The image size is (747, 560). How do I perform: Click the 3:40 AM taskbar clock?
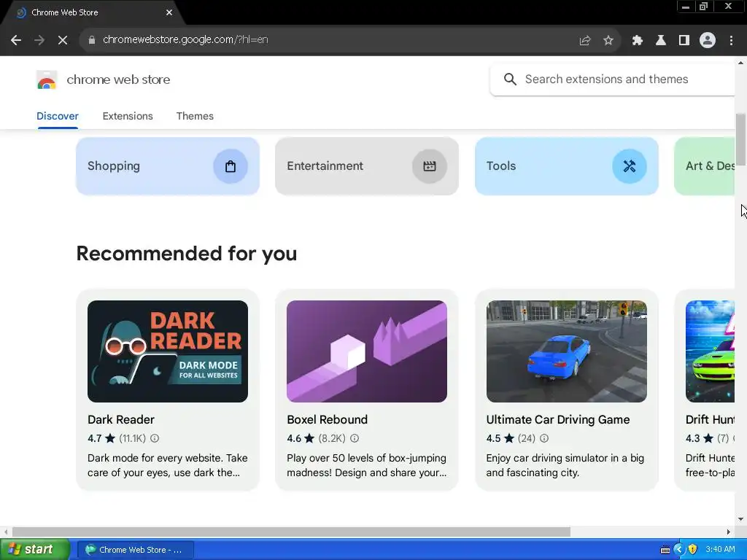tap(720, 550)
